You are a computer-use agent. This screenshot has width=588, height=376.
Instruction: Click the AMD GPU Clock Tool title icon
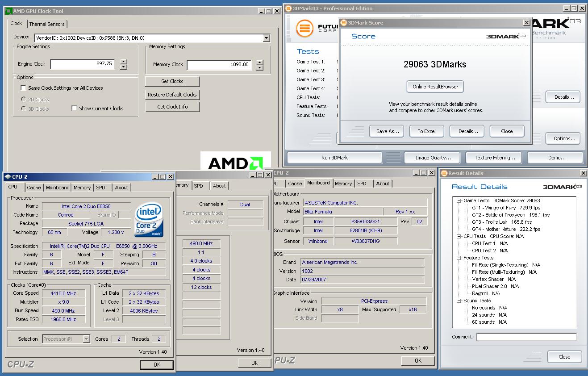(x=9, y=11)
